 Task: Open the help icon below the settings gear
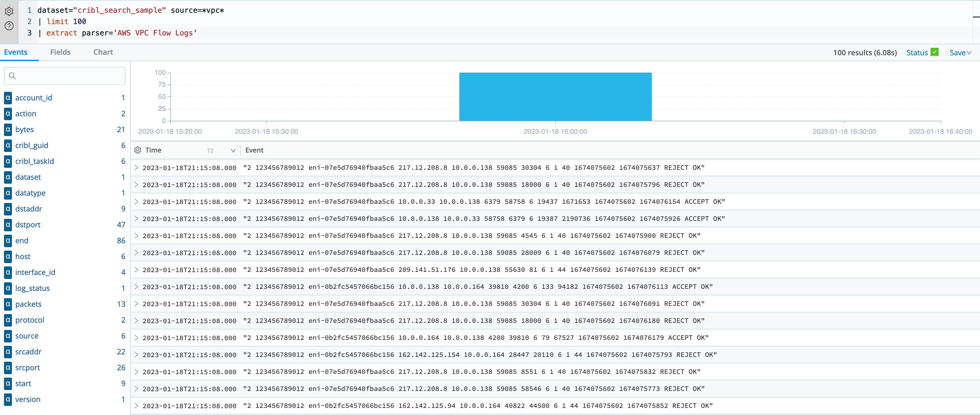(9, 26)
